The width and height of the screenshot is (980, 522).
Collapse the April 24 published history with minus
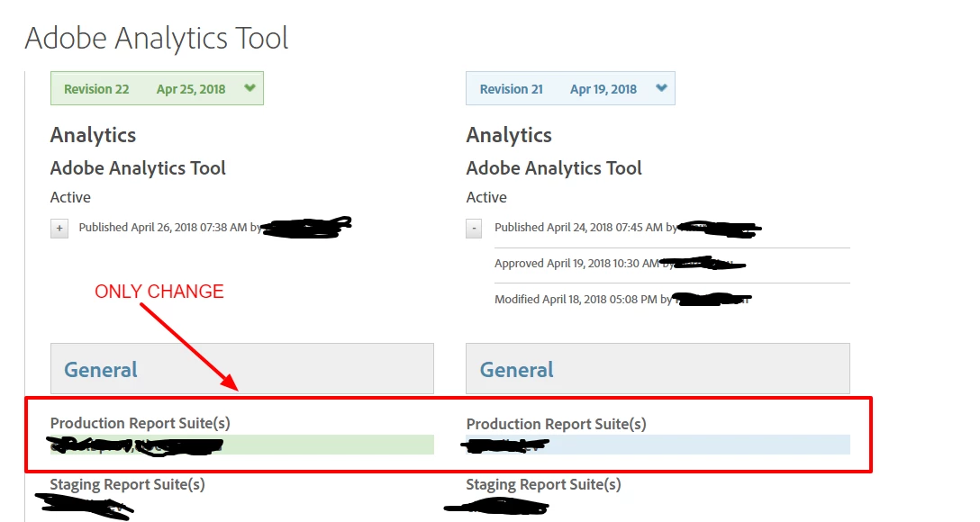[x=475, y=229]
